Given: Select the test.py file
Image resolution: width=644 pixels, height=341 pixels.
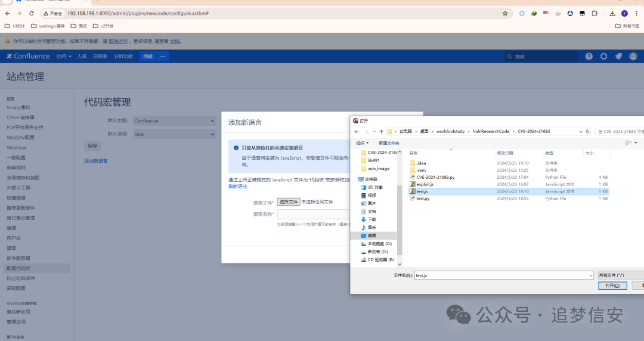Looking at the screenshot, I should click(x=423, y=199).
